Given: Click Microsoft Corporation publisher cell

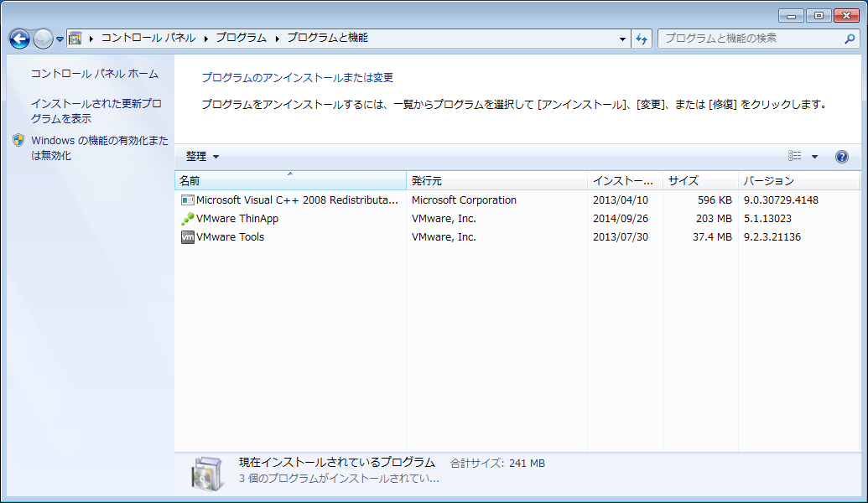Looking at the screenshot, I should point(464,200).
